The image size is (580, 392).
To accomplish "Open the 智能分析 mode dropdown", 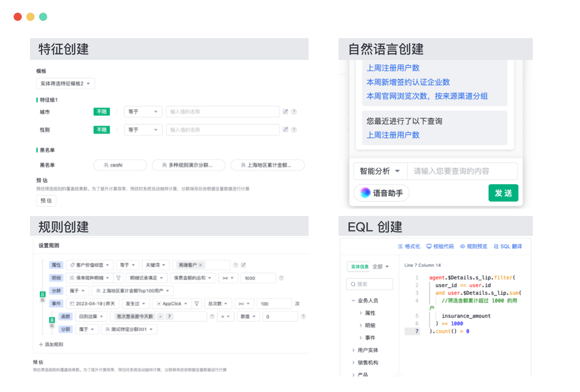I will (380, 171).
